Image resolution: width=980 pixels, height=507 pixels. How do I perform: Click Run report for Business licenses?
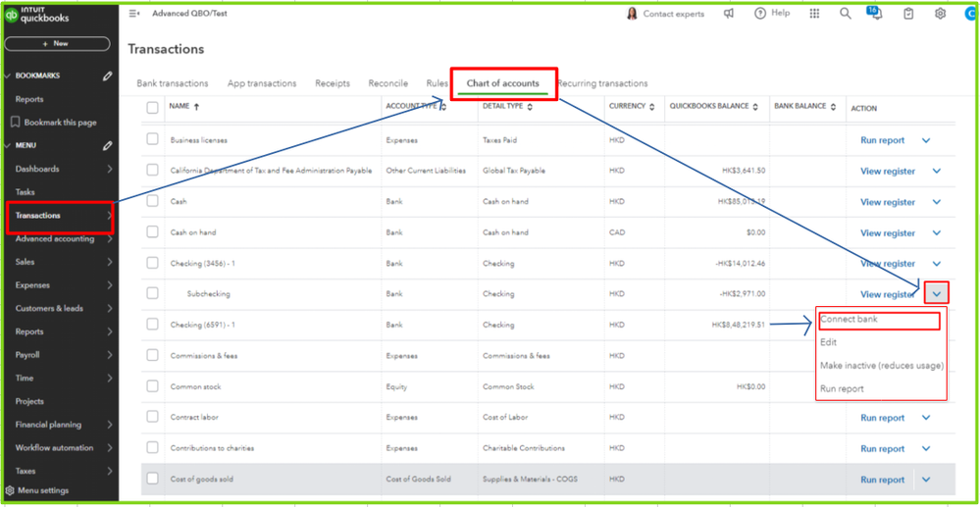pyautogui.click(x=883, y=140)
